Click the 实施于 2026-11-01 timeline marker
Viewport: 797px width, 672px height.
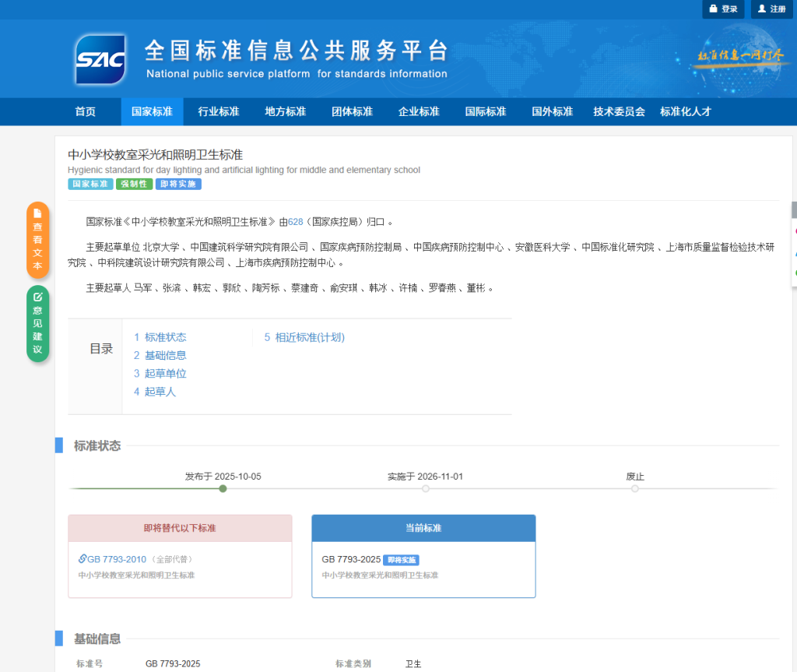coord(426,488)
